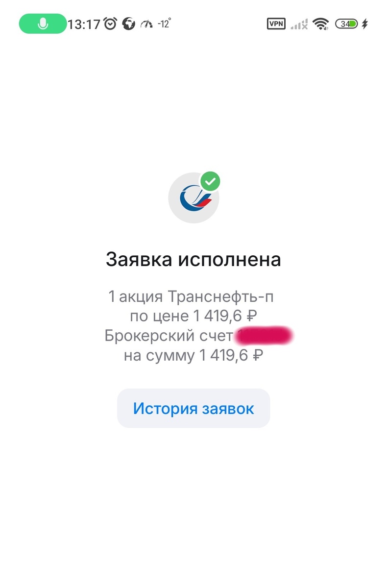Tap the alarm clock status icon

111,24
